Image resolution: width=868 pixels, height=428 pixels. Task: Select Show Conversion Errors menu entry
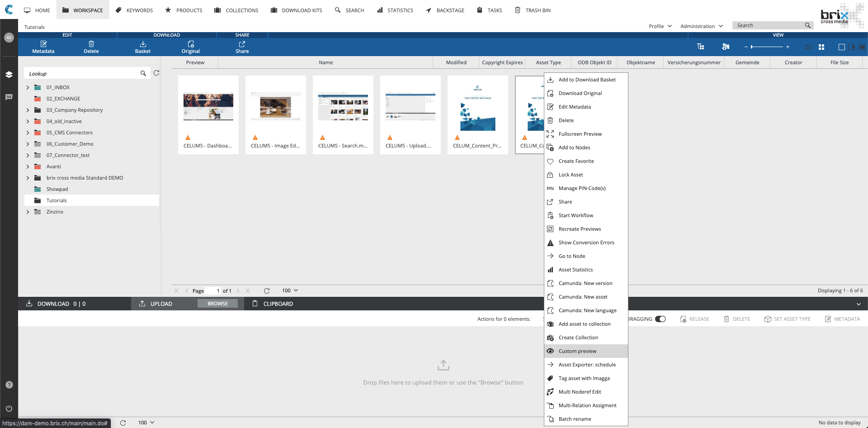[x=586, y=243]
